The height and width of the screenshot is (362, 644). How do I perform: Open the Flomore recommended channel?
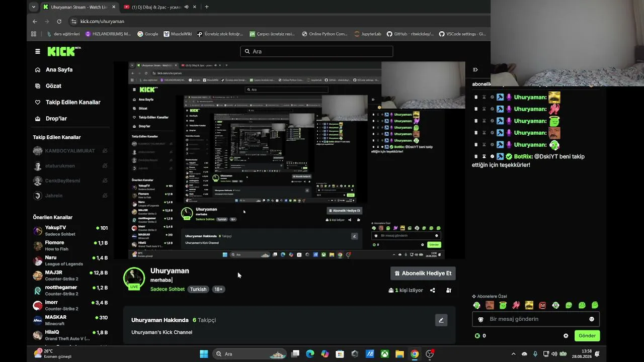71,246
